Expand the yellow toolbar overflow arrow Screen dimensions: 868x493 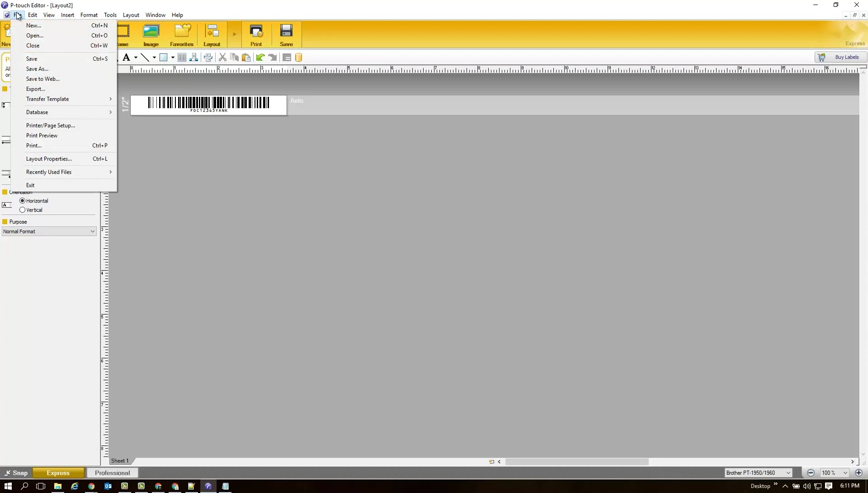pos(234,34)
